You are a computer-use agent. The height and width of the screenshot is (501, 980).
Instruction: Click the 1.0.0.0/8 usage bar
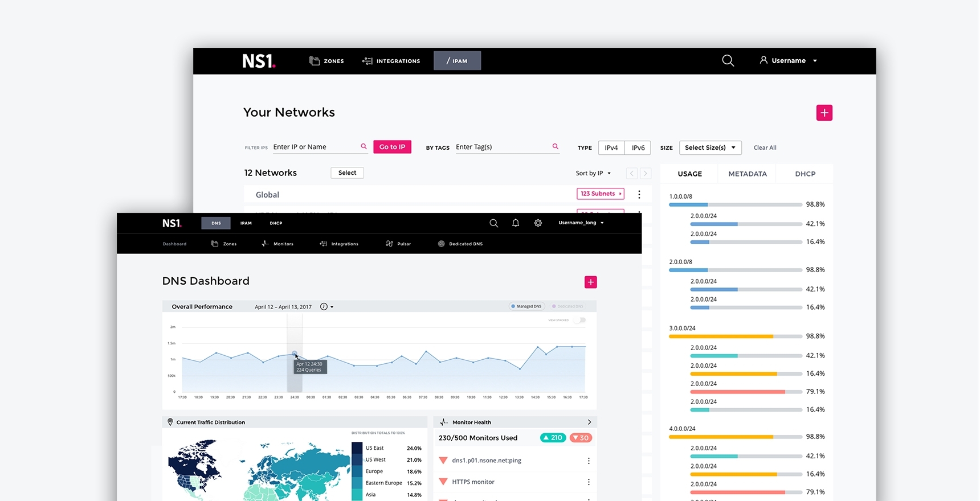click(736, 204)
